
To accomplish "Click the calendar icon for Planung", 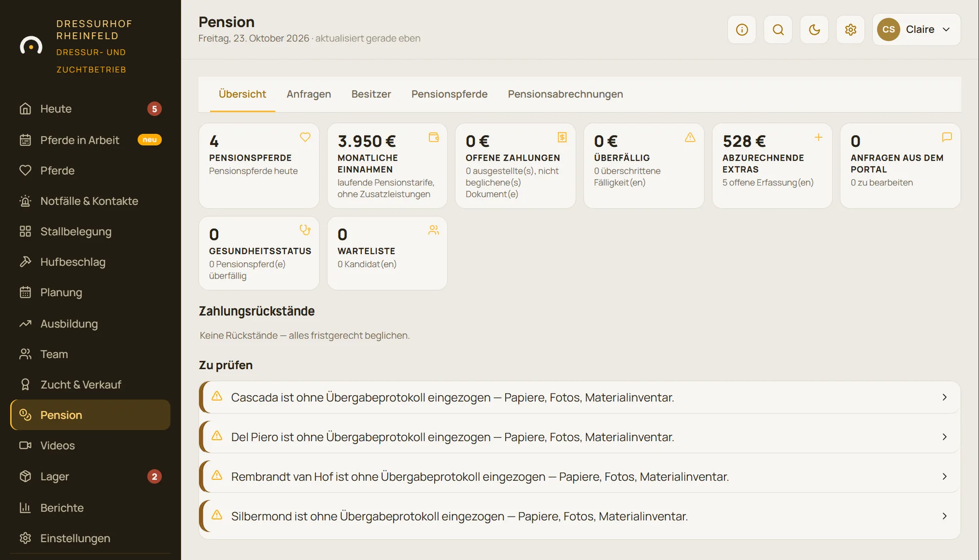I will pos(25,292).
